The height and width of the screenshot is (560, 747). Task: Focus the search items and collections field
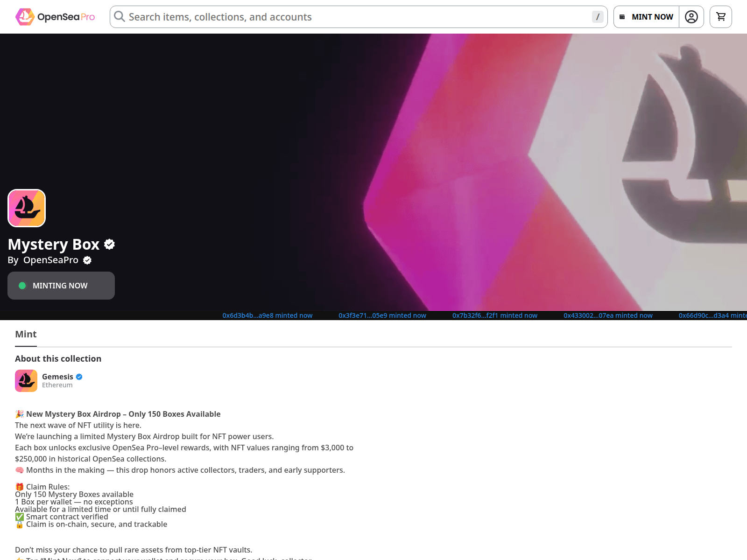pos(359,17)
